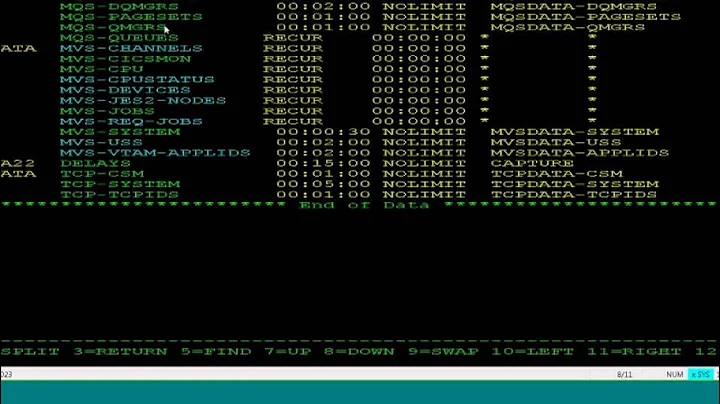Viewport: 720px width, 404px height.
Task: Select the TCP-TCPIDS entry
Action: 119,195
